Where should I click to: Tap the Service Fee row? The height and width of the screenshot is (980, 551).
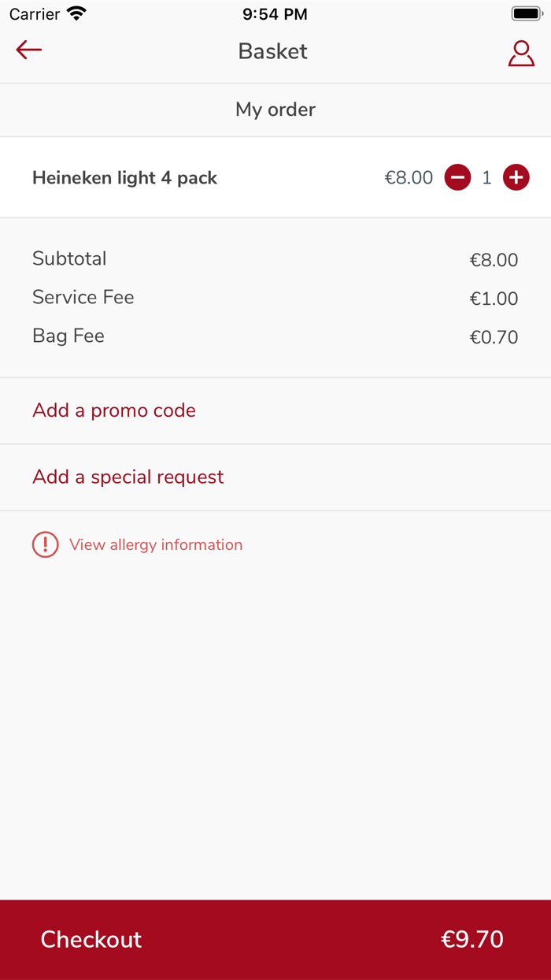coord(275,298)
